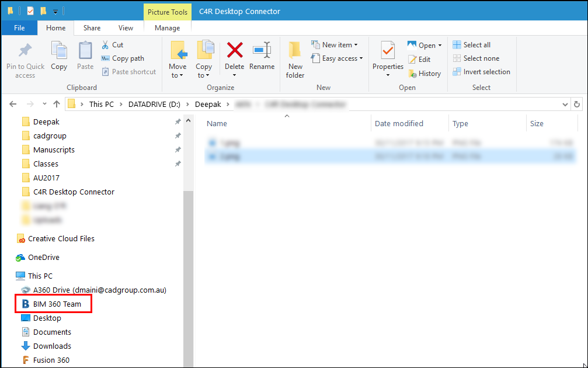588x368 pixels.
Task: Create a New folder
Action: [x=295, y=60]
